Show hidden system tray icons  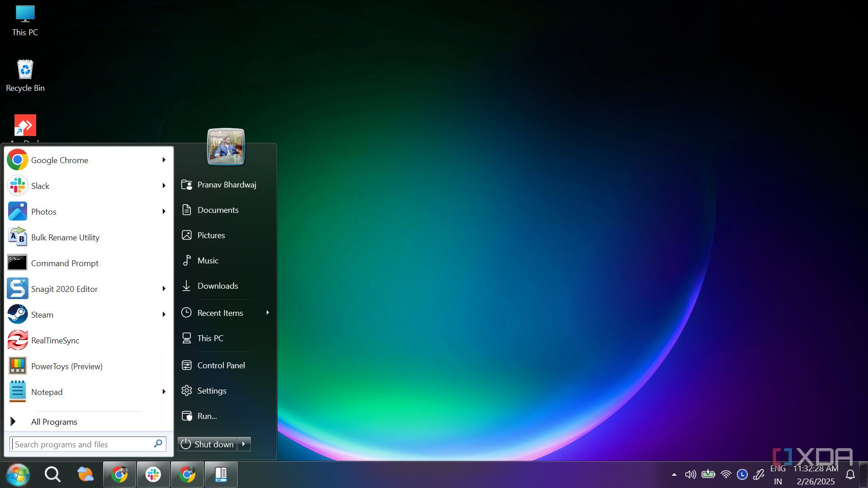pyautogui.click(x=674, y=474)
